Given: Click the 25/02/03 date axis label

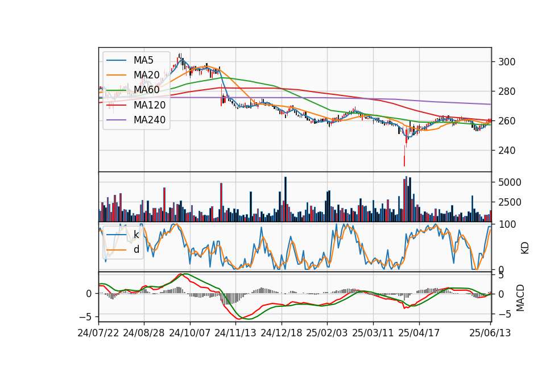Looking at the screenshot, I should point(327,333).
